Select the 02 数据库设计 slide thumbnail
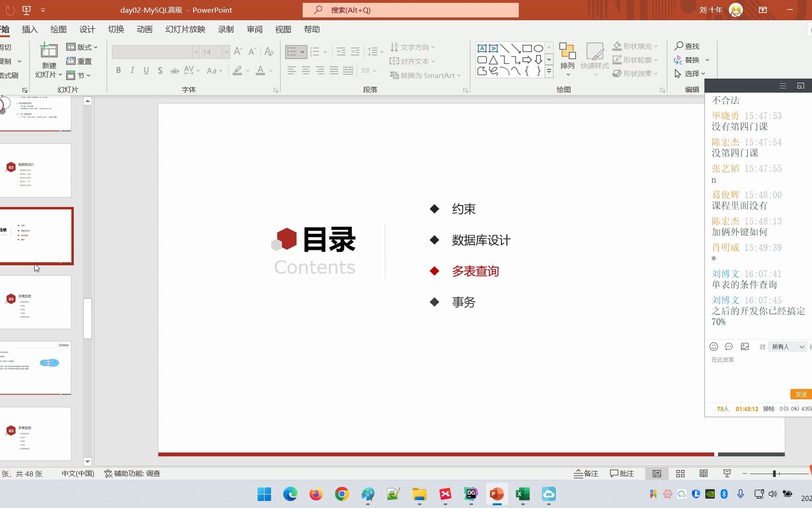Screen dimensions: 812x508 pos(35,170)
